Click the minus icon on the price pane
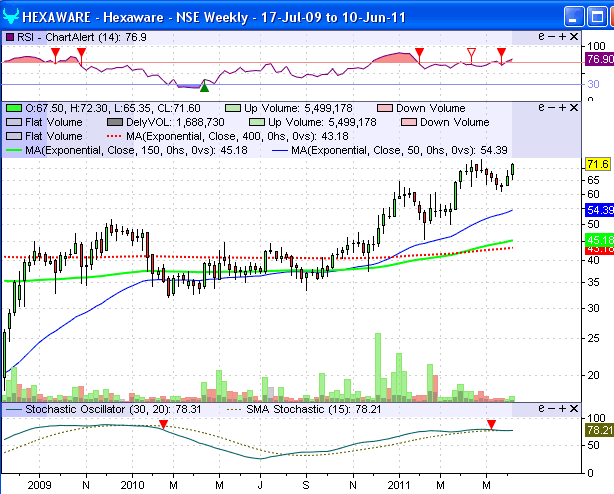This screenshot has height=494, width=614. point(552,107)
